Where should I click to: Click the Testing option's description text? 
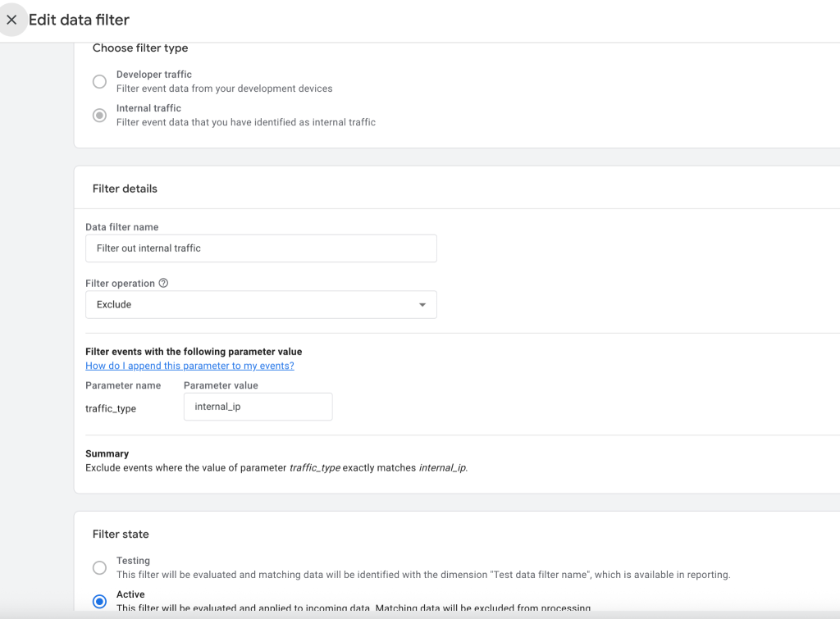click(x=422, y=575)
